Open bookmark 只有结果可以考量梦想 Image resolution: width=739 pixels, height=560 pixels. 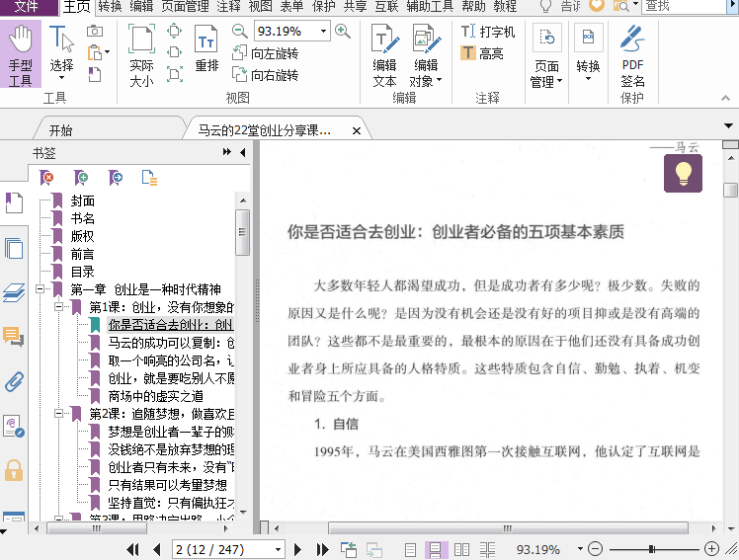click(x=168, y=485)
